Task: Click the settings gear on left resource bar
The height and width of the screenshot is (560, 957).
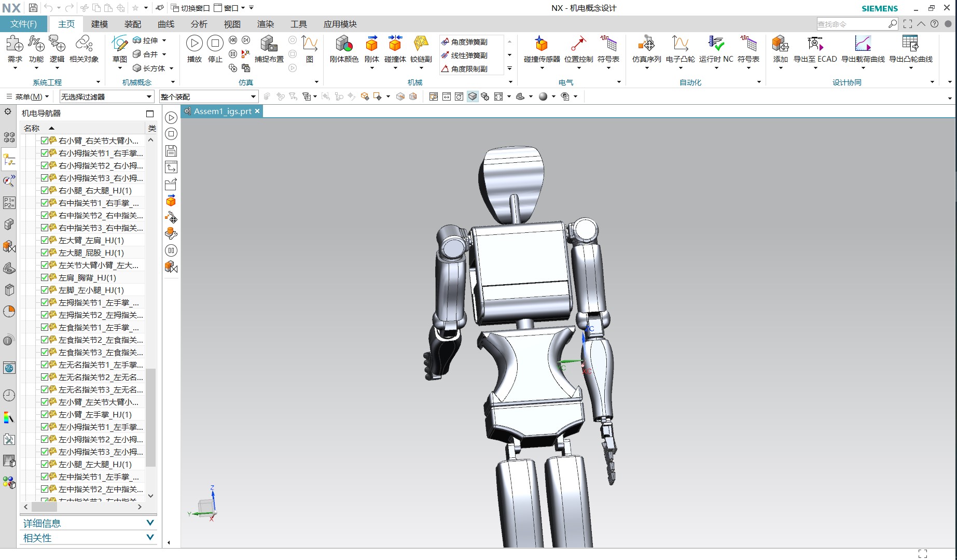Action: (8, 111)
